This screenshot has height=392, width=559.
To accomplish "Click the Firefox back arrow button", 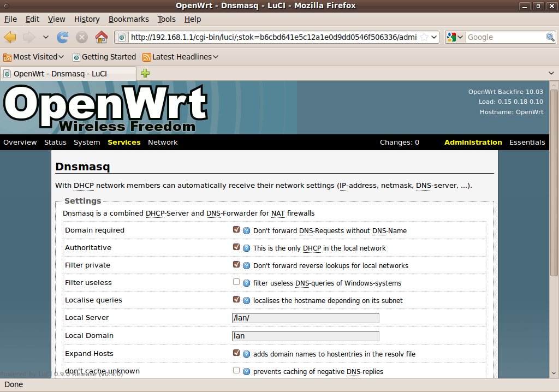I will [10, 37].
